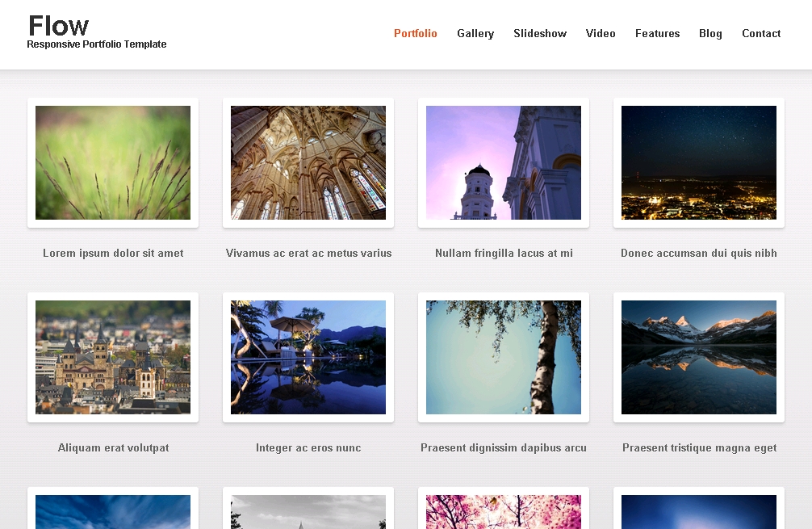This screenshot has height=529, width=812.
Task: Open the miniature old town photo
Action: pos(113,357)
